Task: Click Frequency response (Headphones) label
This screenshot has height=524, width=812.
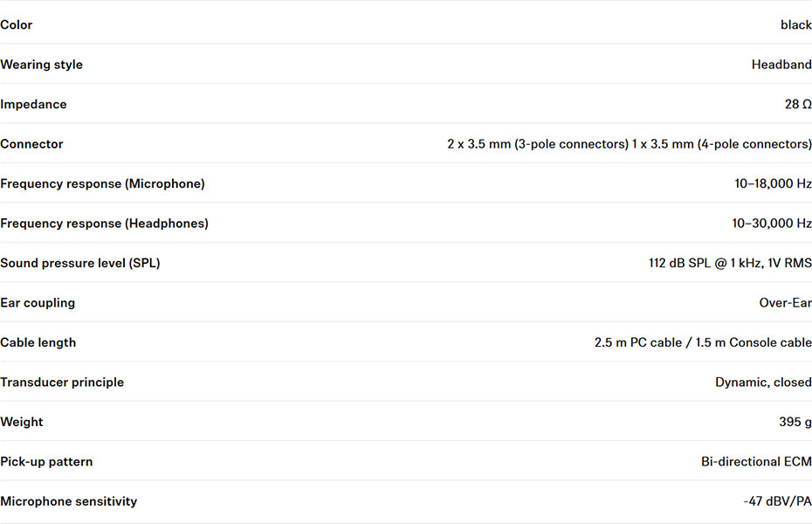Action: (x=104, y=224)
